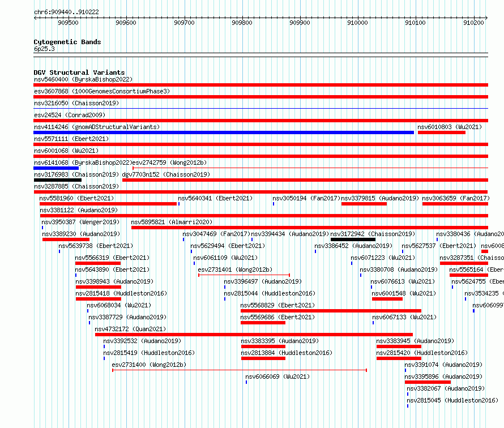Click nsv3050194 (Fan2017) variant label

tap(306, 198)
